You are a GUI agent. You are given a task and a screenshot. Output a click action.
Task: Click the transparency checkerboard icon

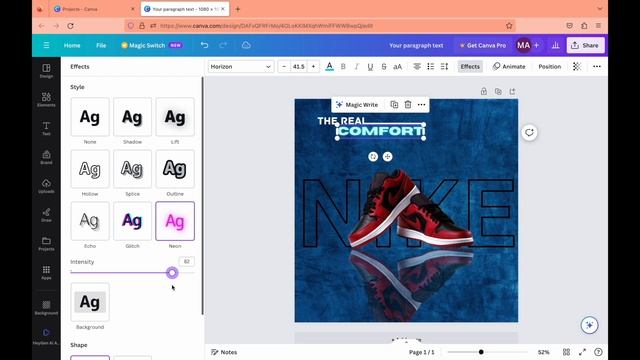pos(577,67)
